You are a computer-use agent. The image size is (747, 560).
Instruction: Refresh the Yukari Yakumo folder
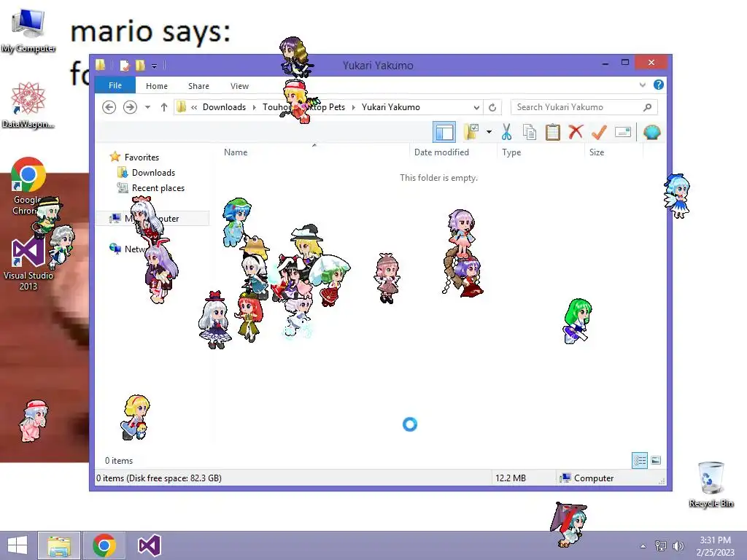(492, 107)
